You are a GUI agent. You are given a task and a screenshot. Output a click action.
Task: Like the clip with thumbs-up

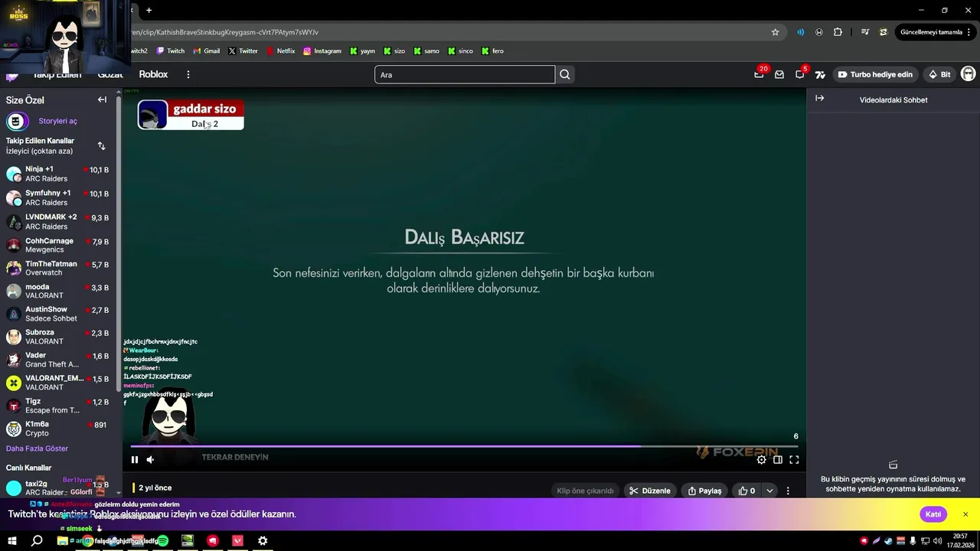[746, 491]
